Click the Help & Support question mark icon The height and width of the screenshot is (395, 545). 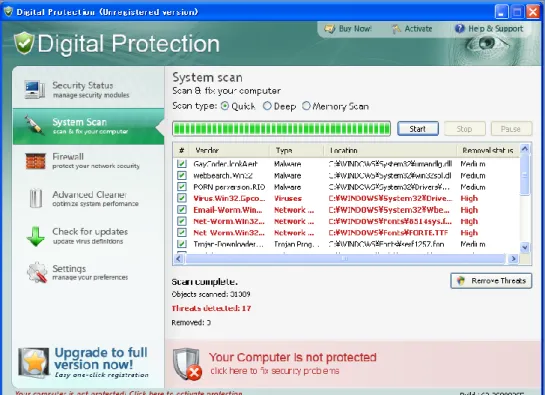coord(459,29)
